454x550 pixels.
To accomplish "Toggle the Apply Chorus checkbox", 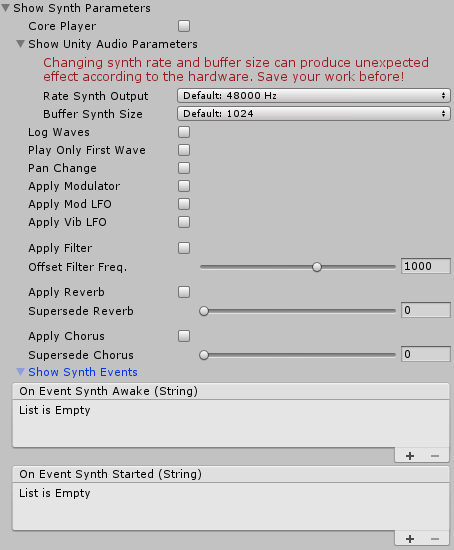I will pyautogui.click(x=184, y=336).
